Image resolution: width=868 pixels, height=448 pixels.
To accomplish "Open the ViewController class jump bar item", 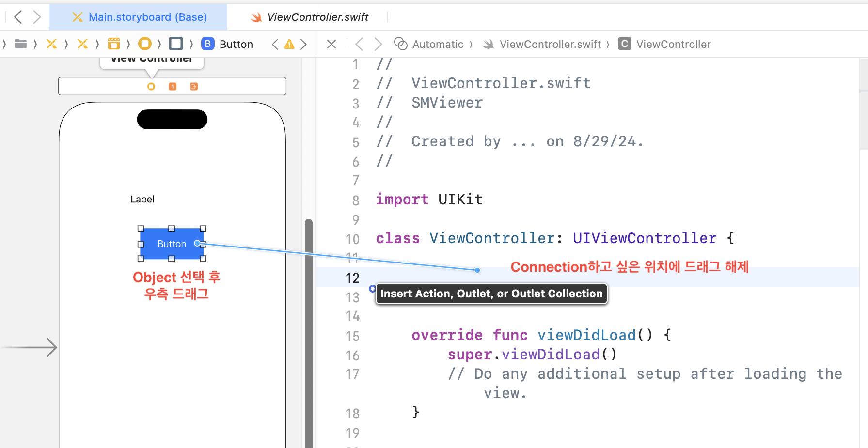I will tap(673, 44).
